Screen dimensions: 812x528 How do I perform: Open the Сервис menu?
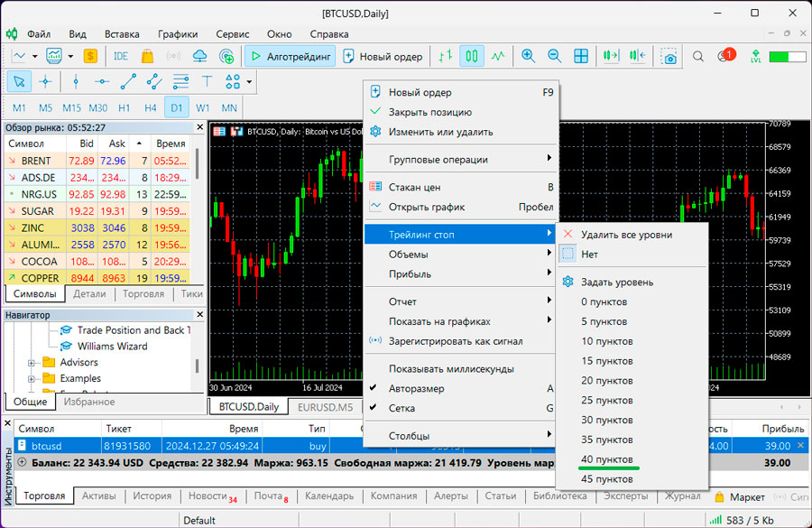[233, 34]
